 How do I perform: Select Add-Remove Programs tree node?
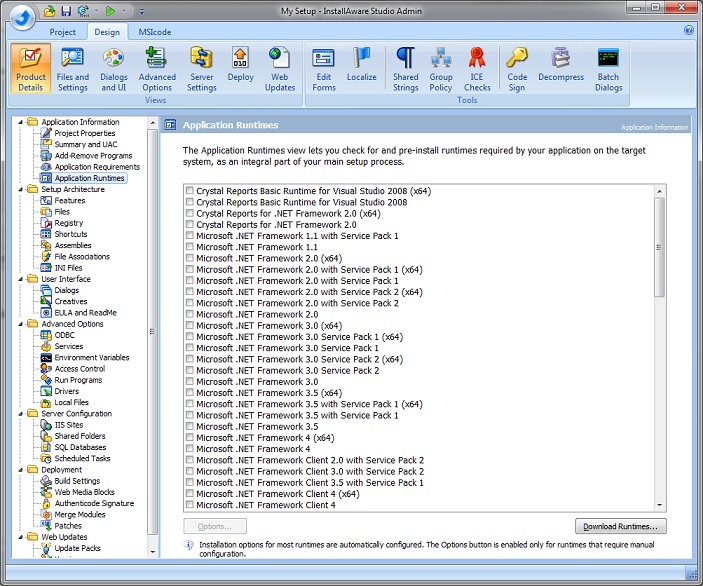[x=93, y=156]
